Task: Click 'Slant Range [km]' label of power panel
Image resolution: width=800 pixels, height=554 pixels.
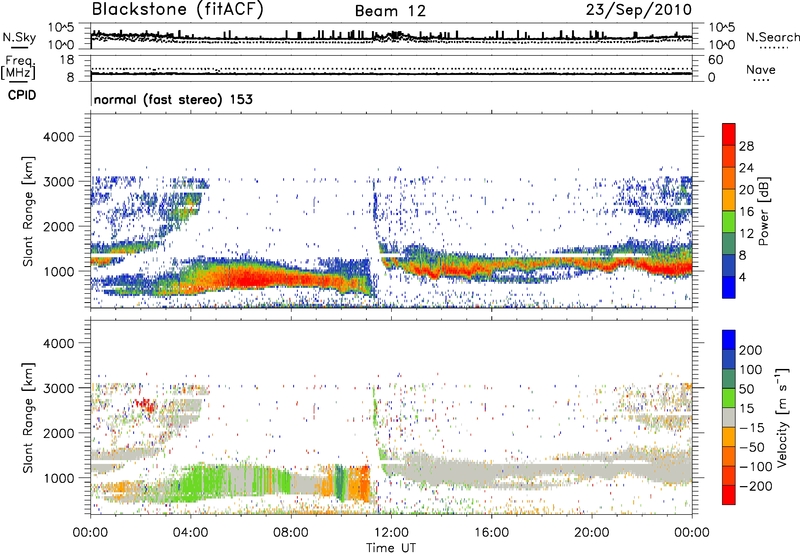Action: pos(28,211)
